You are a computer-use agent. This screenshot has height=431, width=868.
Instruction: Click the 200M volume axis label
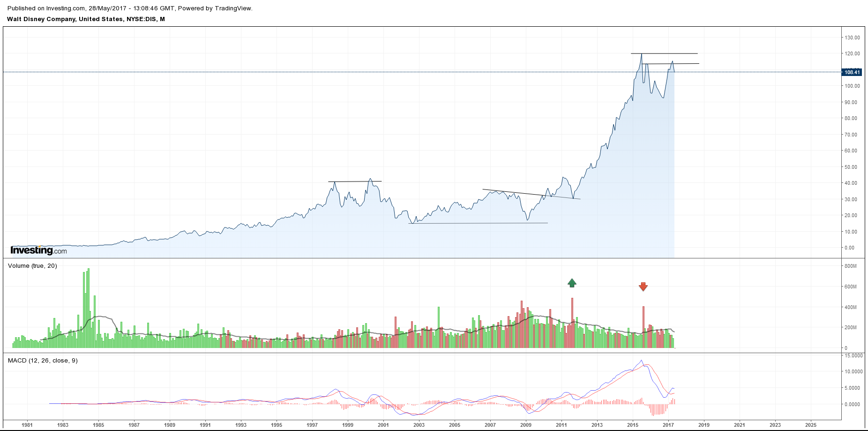850,327
